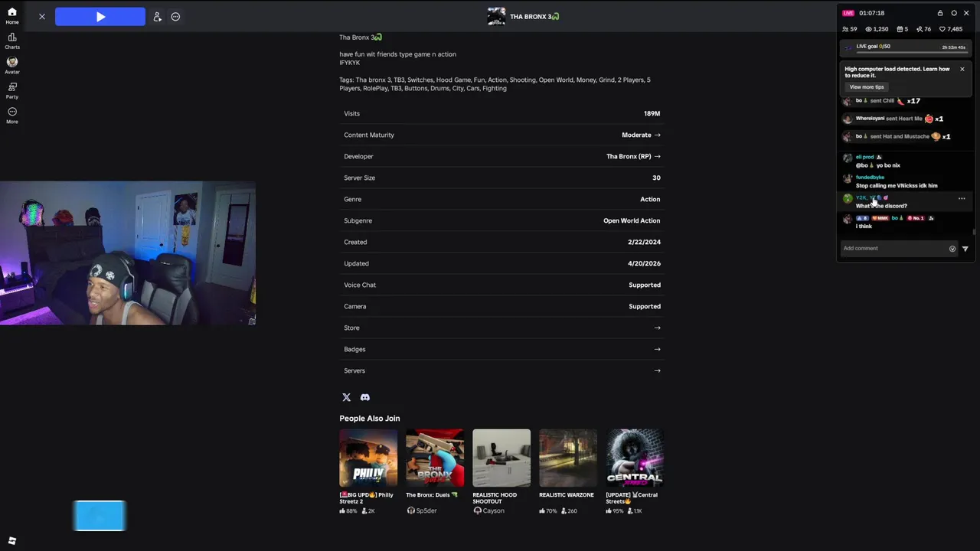
Task: Click 'Voice Chat' row label
Action: click(360, 285)
